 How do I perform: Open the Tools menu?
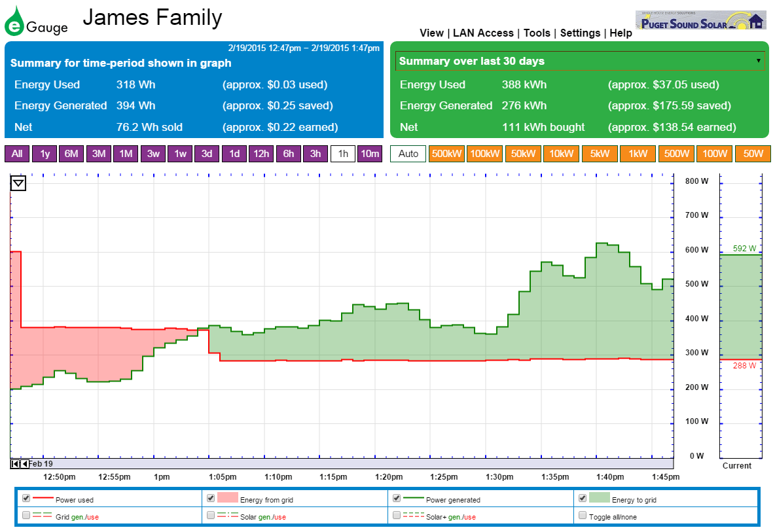537,33
